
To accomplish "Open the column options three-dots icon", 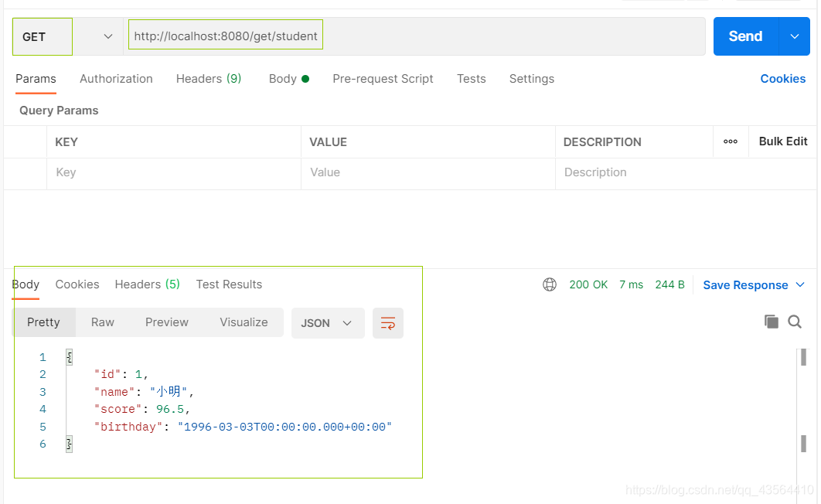I will coord(731,141).
